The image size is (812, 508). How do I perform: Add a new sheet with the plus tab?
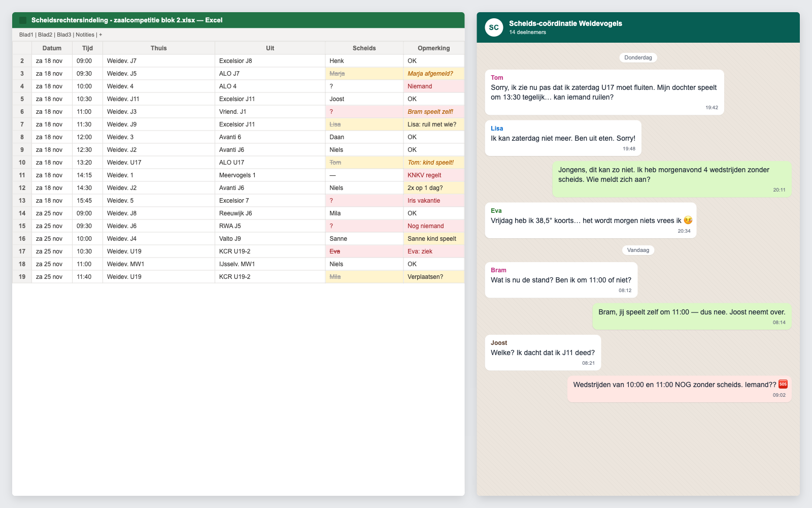click(100, 35)
